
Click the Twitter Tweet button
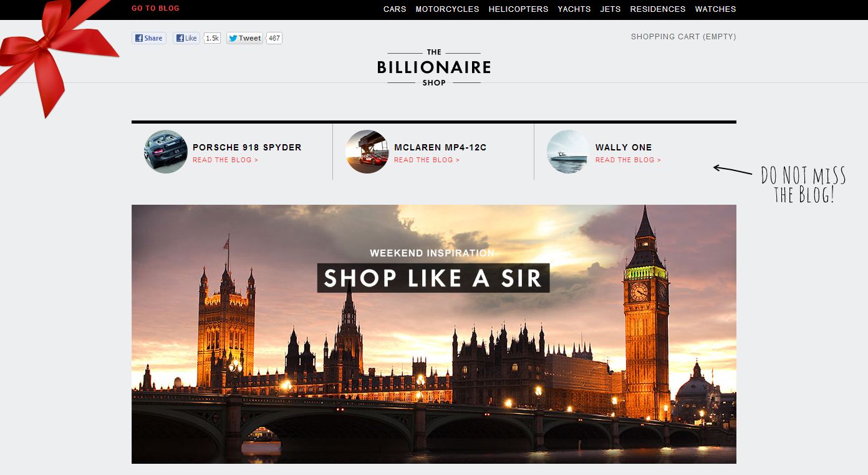tap(244, 38)
